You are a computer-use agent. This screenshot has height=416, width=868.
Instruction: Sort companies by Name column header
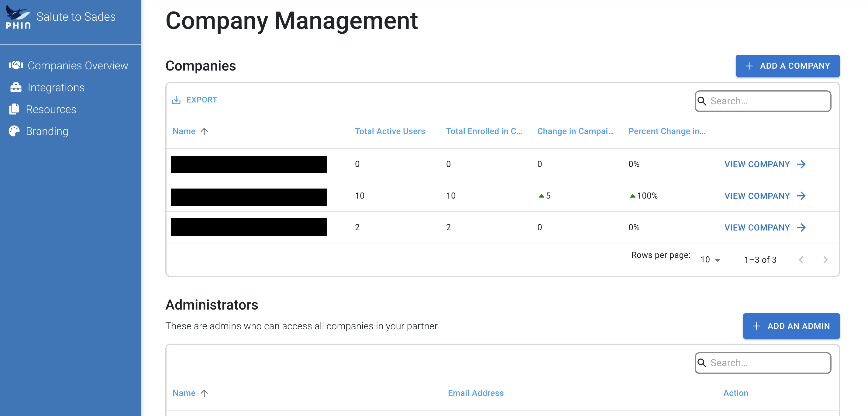pyautogui.click(x=184, y=131)
